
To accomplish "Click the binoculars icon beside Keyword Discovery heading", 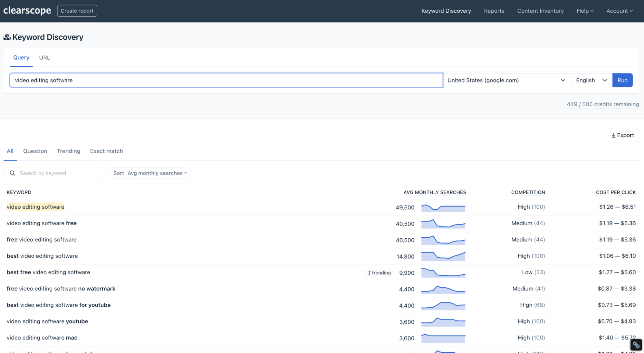I will (x=7, y=37).
